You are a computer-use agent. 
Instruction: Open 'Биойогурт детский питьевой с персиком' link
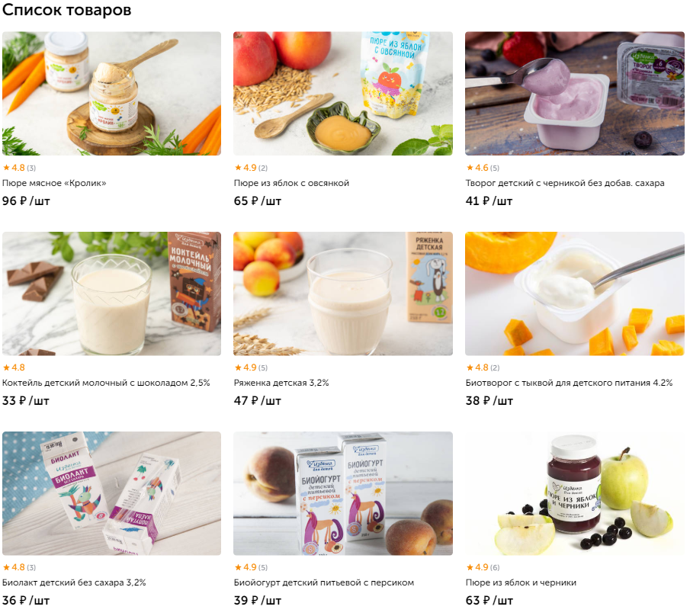[324, 582]
